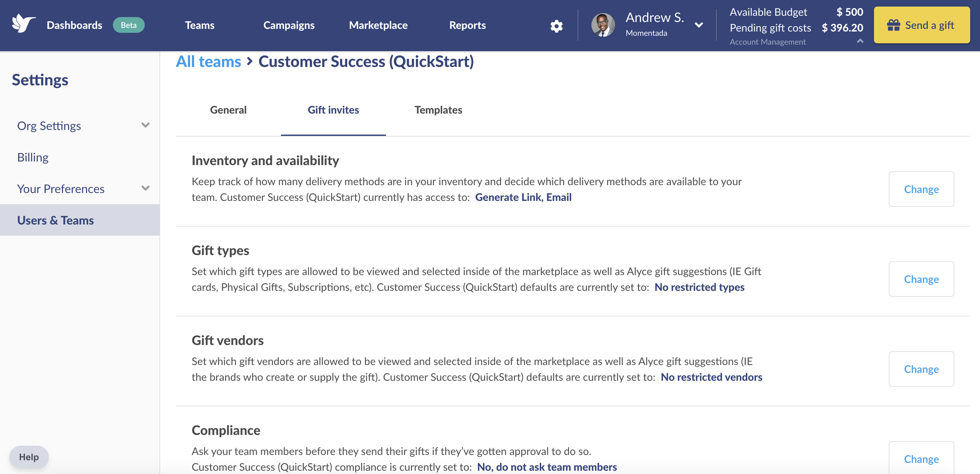Viewport: 980px width, 474px height.
Task: Click Andrew S. profile avatar
Action: coord(603,25)
